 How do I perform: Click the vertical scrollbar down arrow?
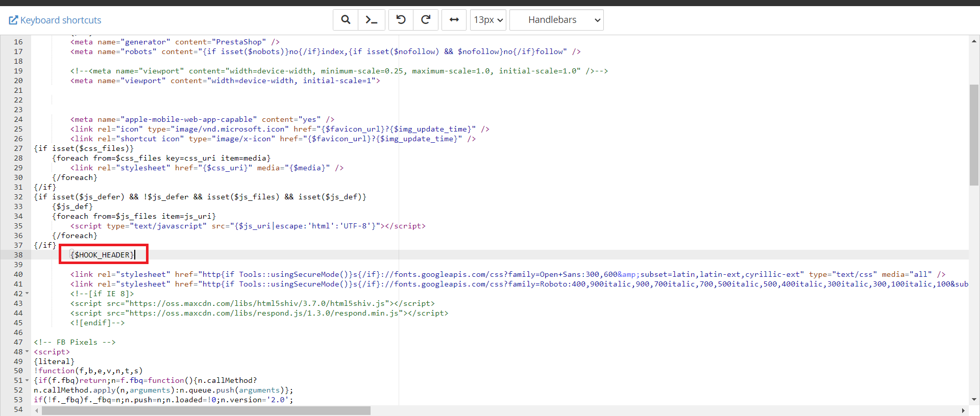[974, 400]
